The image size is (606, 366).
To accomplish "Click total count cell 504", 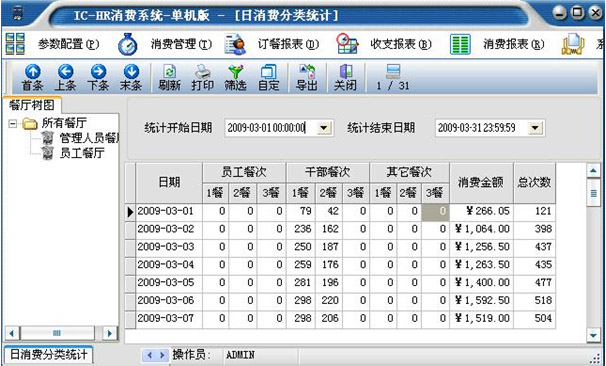I will click(535, 319).
